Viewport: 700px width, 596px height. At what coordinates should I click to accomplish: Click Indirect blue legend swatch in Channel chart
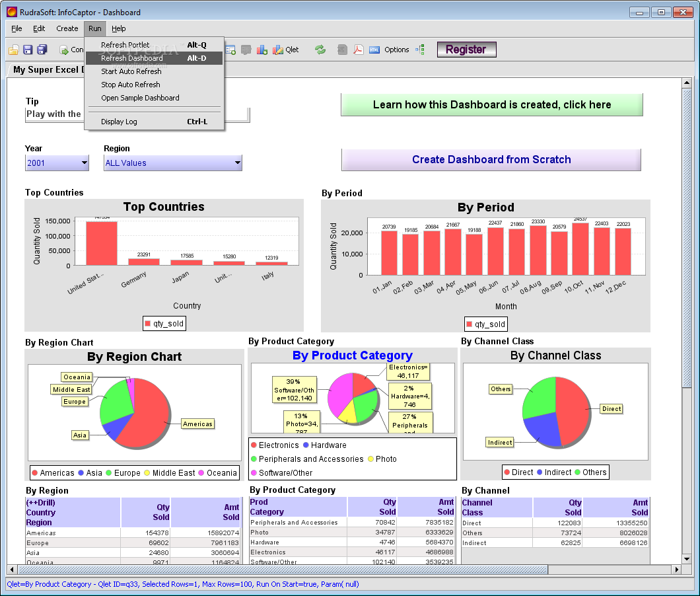click(540, 472)
